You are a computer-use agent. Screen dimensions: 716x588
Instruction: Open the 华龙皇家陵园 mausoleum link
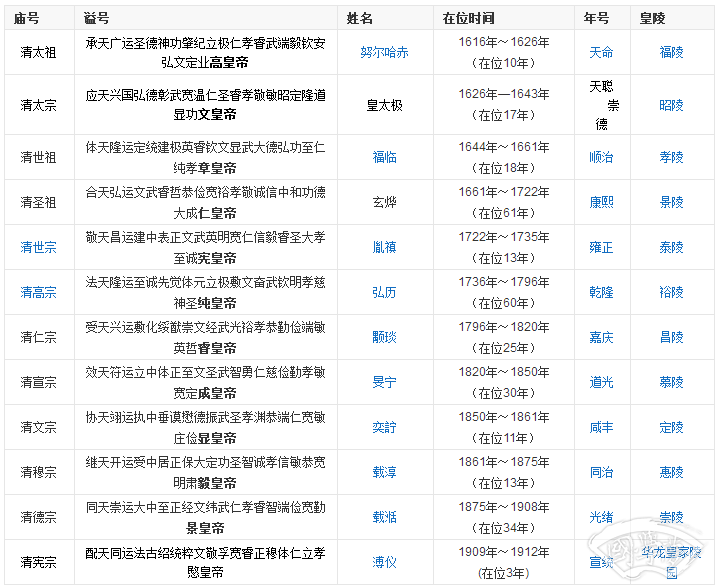(671, 562)
